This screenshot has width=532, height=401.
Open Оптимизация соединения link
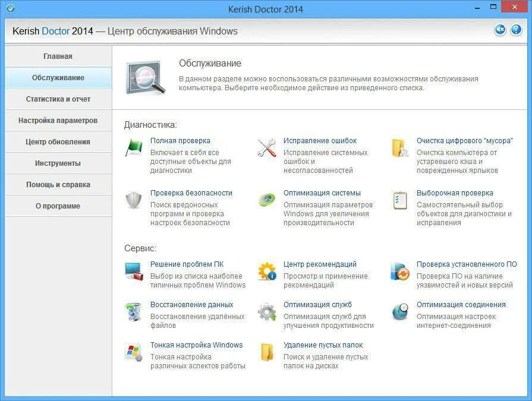tap(461, 304)
